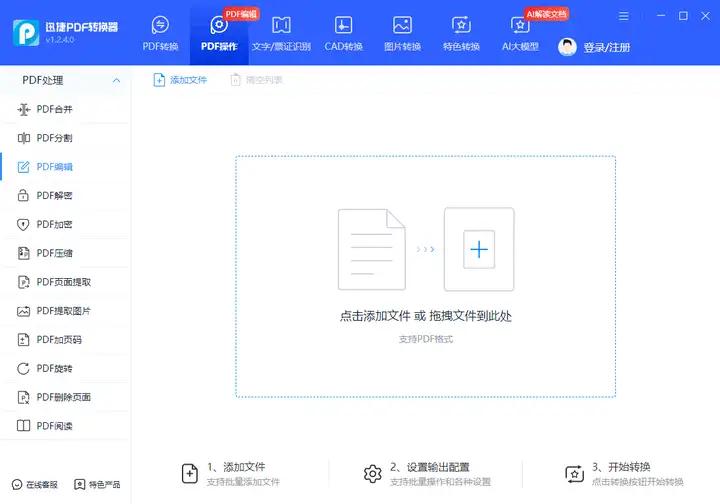Click the 登录/注册 link

[607, 47]
